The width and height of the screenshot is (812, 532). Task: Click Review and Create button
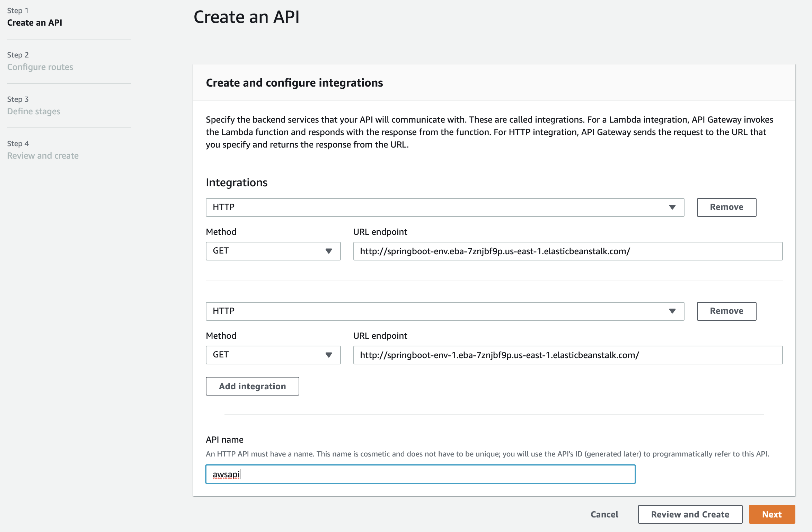coord(690,514)
